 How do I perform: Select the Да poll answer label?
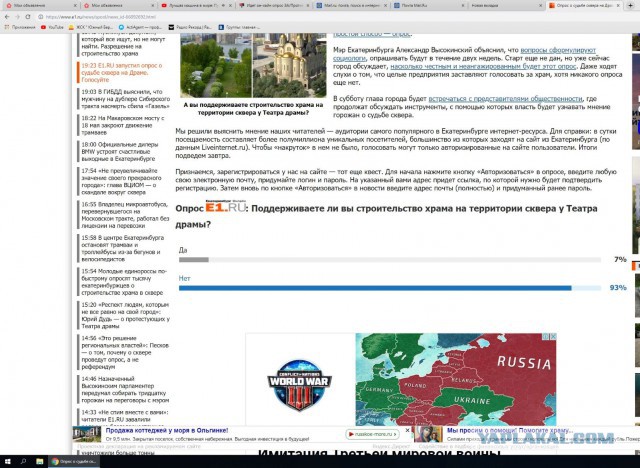(183, 250)
